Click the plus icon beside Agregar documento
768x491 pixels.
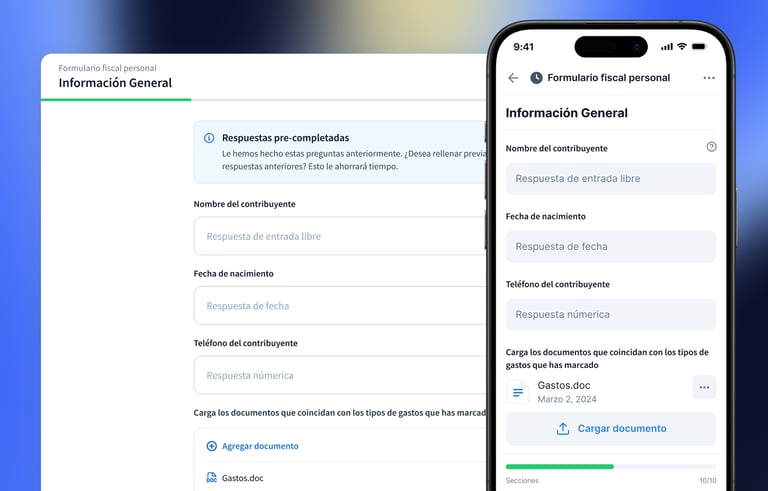coord(212,446)
